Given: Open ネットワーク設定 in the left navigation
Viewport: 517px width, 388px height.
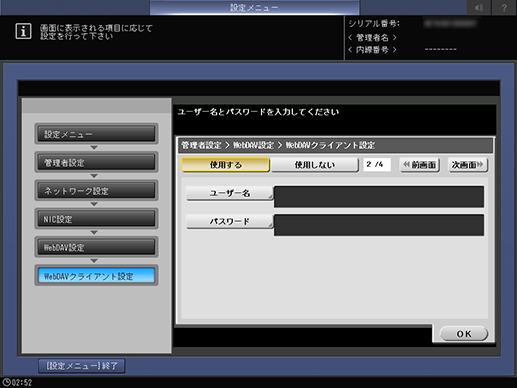Looking at the screenshot, I should click(96, 191).
